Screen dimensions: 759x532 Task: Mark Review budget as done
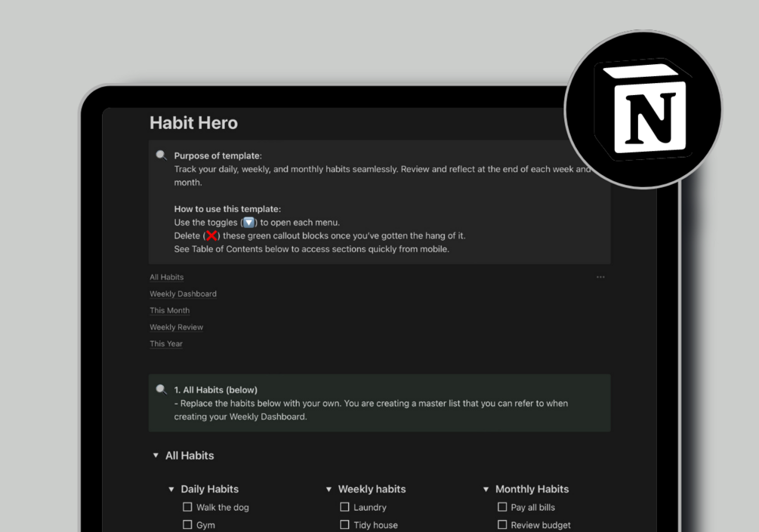tap(502, 524)
